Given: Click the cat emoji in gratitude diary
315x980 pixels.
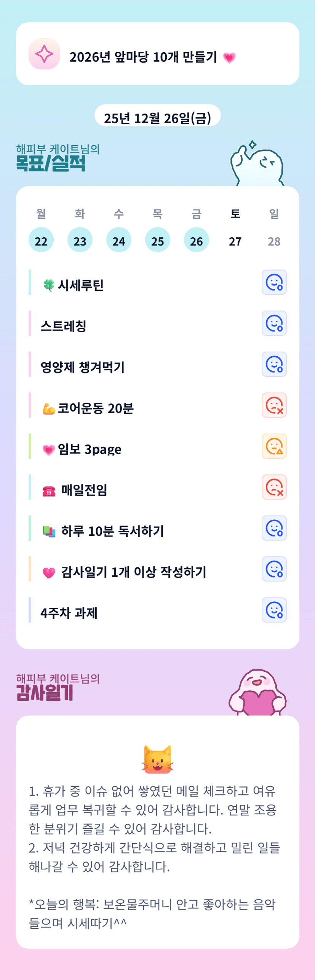Looking at the screenshot, I should [158, 759].
